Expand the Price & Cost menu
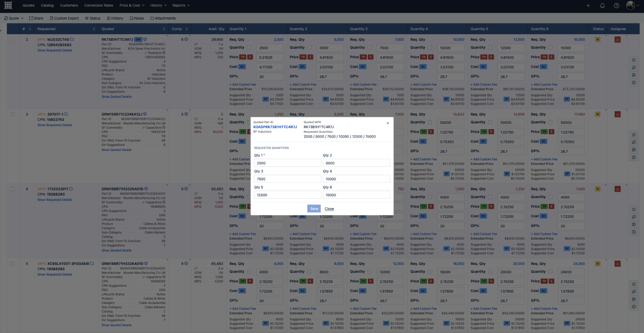644x333 pixels. tap(131, 5)
